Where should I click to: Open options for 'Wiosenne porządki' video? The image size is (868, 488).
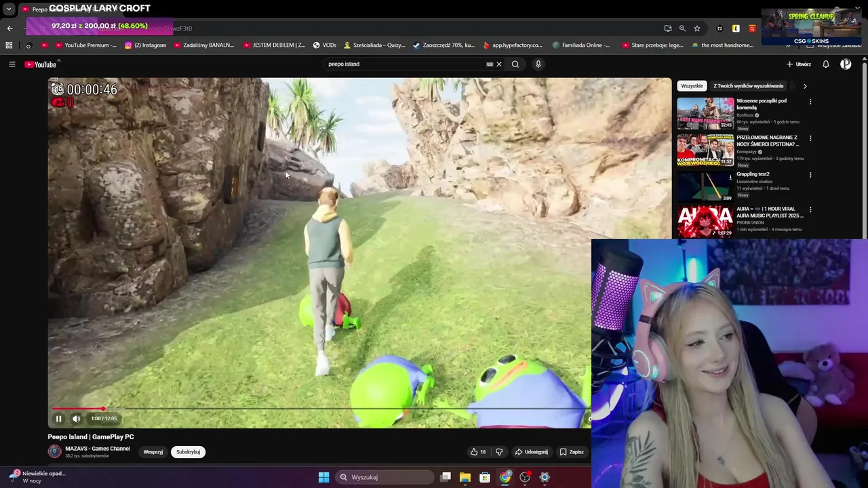pyautogui.click(x=810, y=102)
